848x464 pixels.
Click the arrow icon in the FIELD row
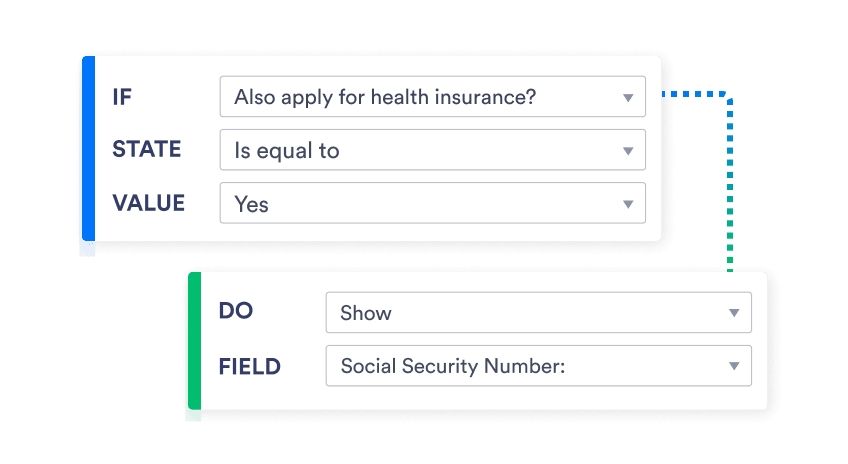click(x=734, y=367)
